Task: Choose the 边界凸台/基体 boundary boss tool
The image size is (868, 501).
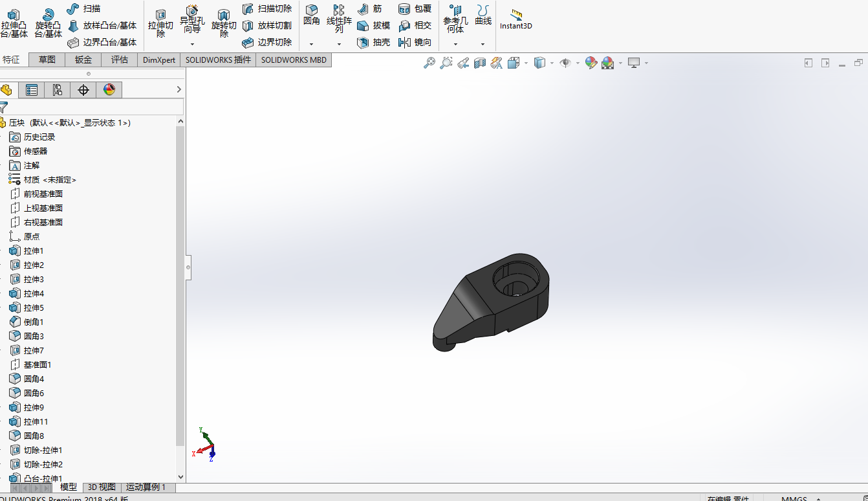Action: click(x=102, y=43)
